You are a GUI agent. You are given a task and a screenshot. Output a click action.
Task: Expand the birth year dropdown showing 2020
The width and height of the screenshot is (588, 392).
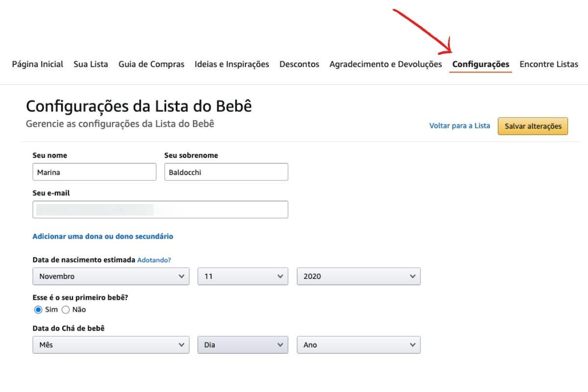(359, 276)
